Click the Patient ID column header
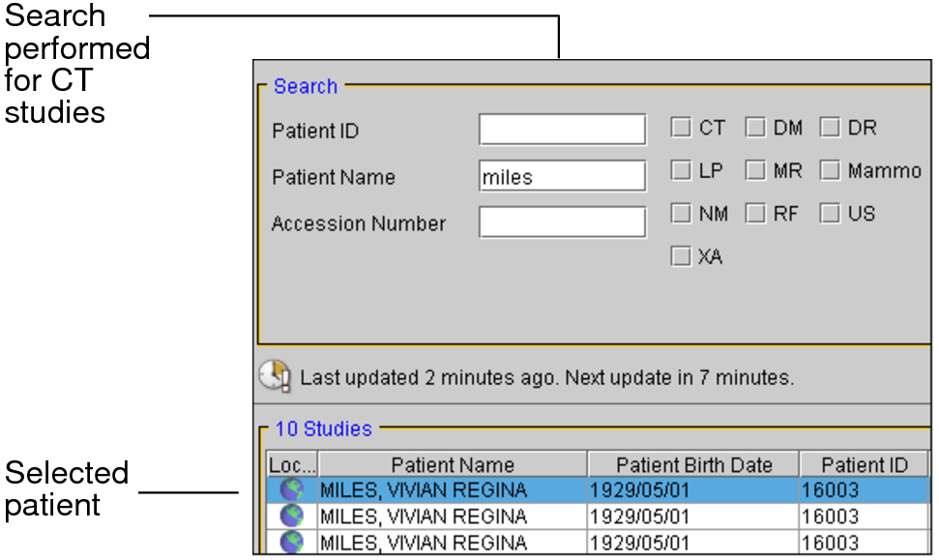This screenshot has height=560, width=939. pyautogui.click(x=864, y=465)
